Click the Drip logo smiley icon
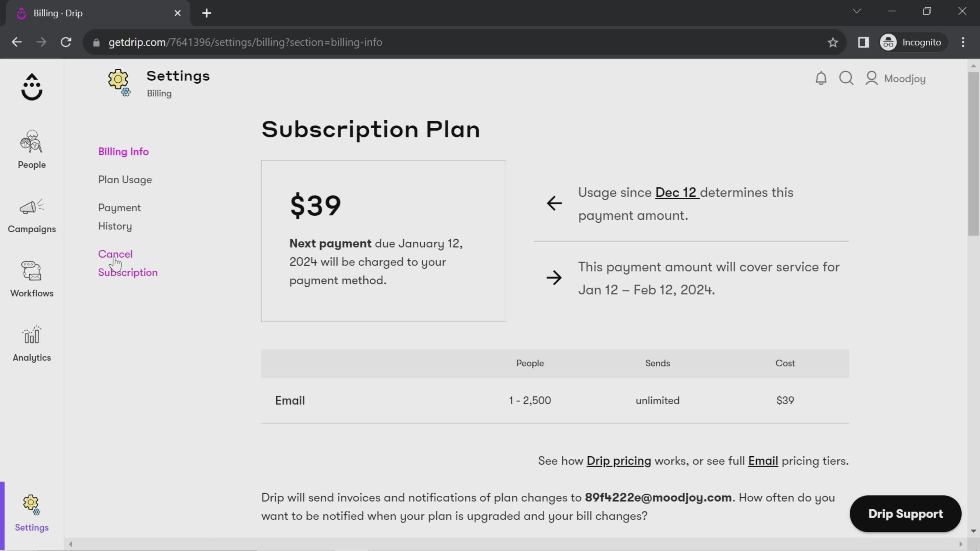Viewport: 980px width, 551px height. [32, 86]
